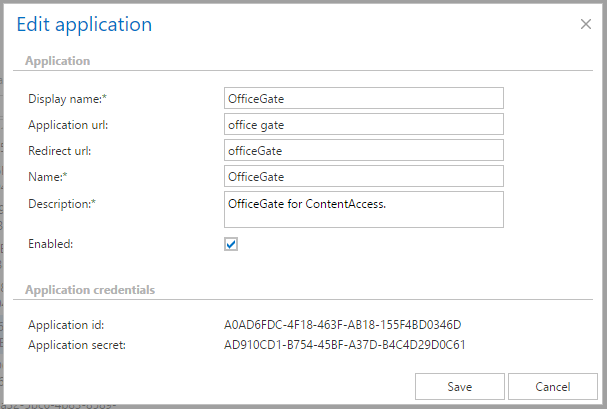Click the Name input field

[x=363, y=176]
